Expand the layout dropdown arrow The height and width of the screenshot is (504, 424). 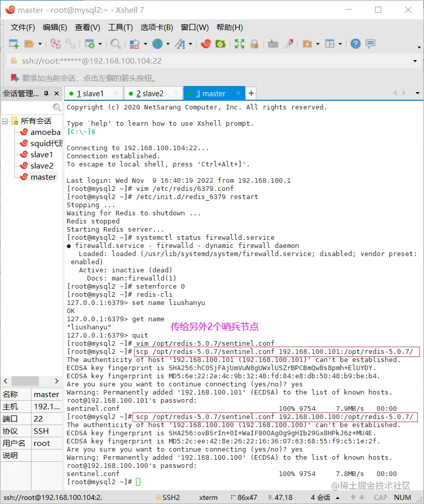340,44
